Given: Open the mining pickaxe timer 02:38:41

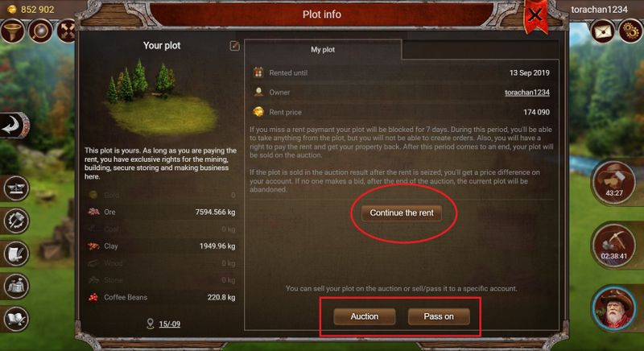Looking at the screenshot, I should [614, 246].
